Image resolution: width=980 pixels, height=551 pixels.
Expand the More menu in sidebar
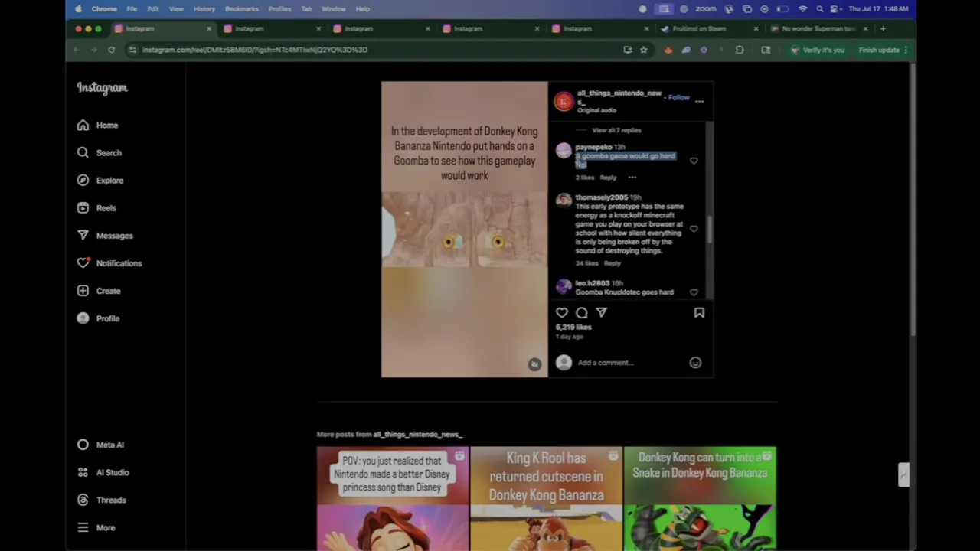point(96,527)
